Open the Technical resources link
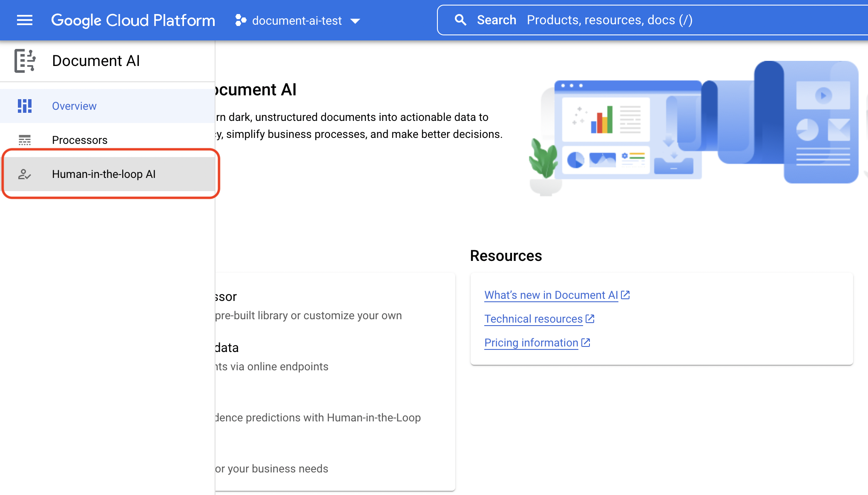Viewport: 868px width, 495px height. (533, 319)
